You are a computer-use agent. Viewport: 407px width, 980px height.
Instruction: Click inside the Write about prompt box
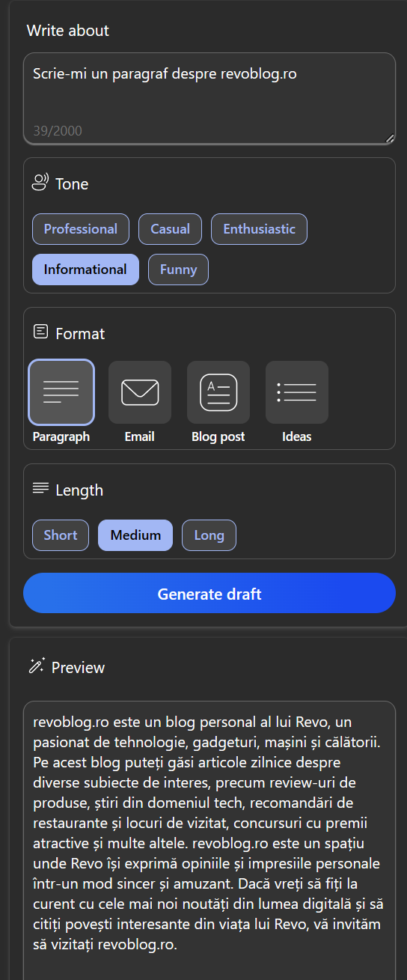(209, 98)
